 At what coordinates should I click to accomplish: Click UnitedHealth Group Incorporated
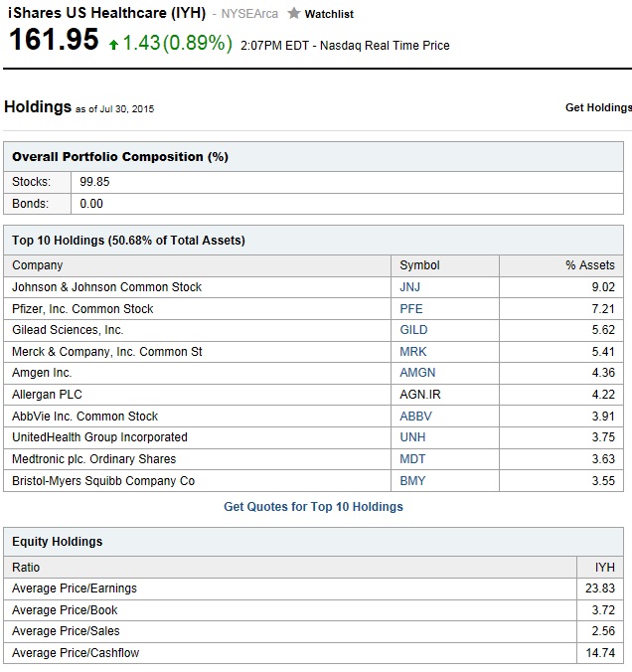coord(99,437)
